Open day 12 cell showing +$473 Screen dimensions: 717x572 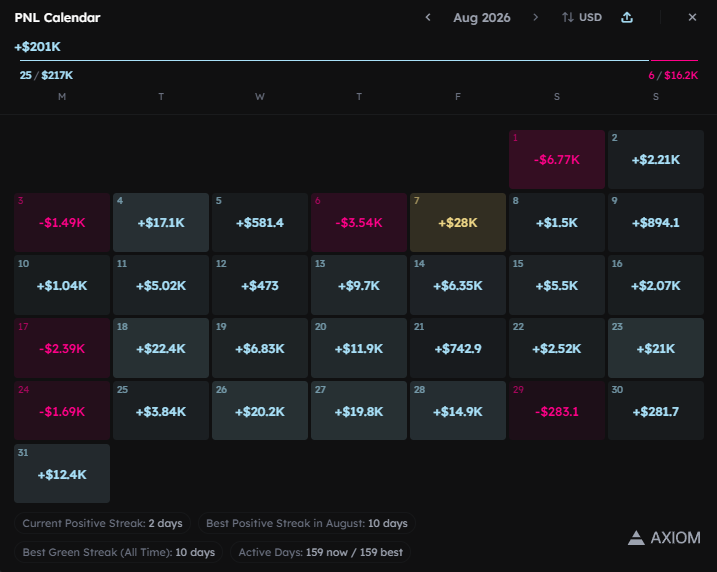pyautogui.click(x=260, y=285)
